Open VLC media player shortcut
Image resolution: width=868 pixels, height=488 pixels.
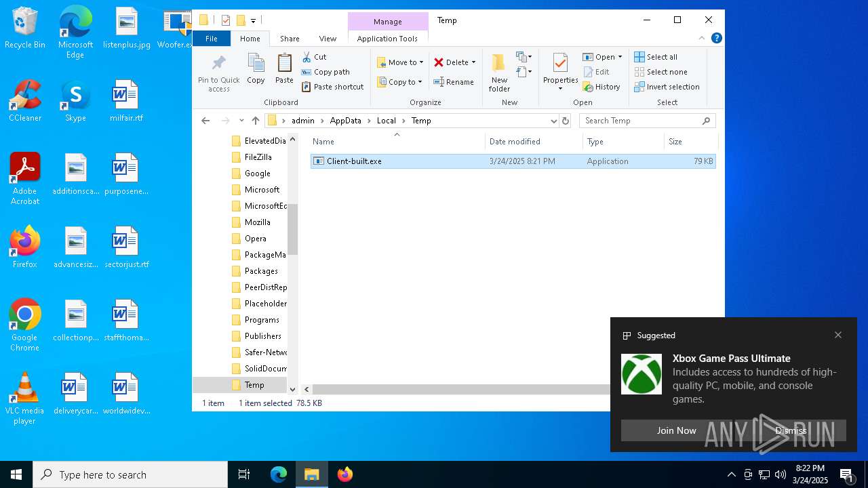click(x=24, y=399)
